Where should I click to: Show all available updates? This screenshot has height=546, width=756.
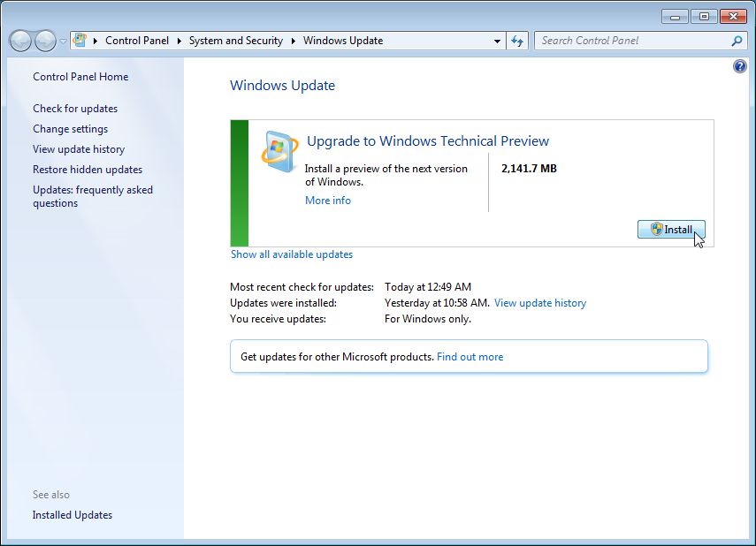click(291, 254)
